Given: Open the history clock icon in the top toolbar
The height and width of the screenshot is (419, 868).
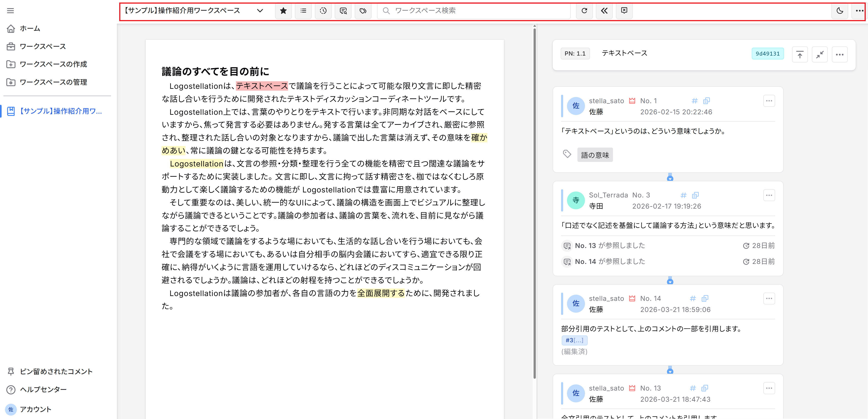Looking at the screenshot, I should click(x=323, y=11).
